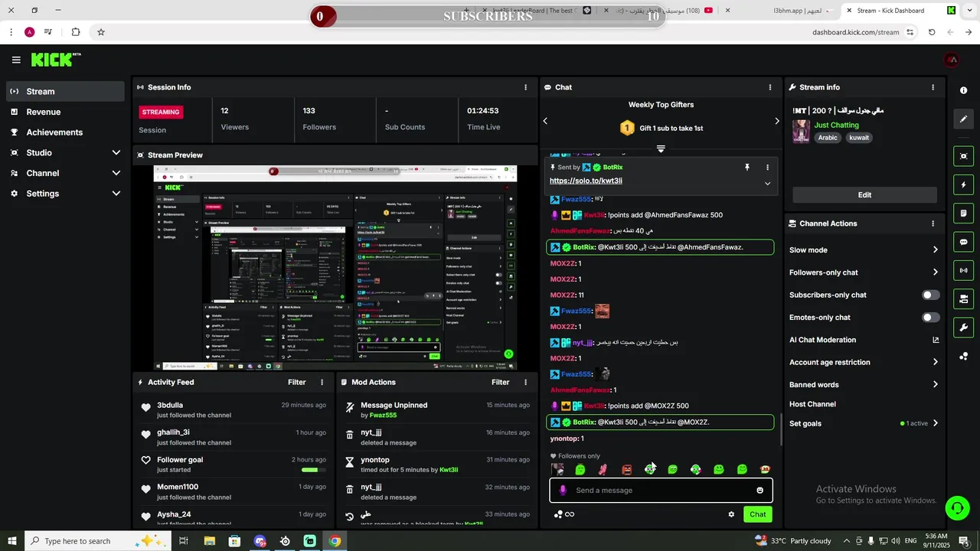Click the chat bubble icon in right rail
The image size is (980, 551).
pos(963,242)
